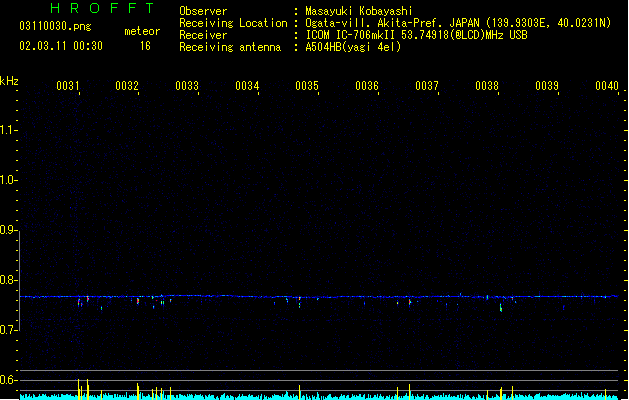Click the Receiving antenna label
Image resolution: width=629 pixels, height=400 pixels.
coord(230,47)
